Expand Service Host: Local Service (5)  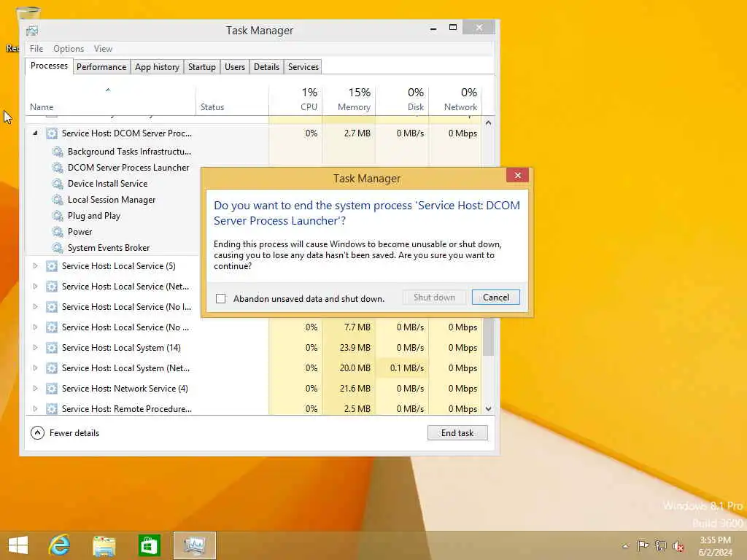[35, 266]
